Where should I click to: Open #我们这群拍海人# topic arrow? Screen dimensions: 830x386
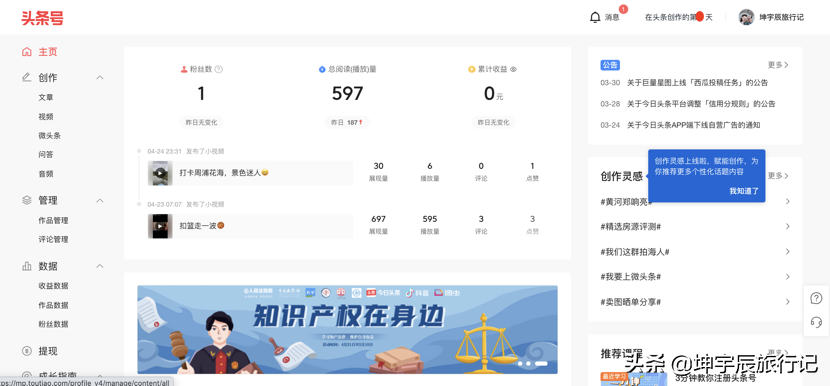click(788, 252)
